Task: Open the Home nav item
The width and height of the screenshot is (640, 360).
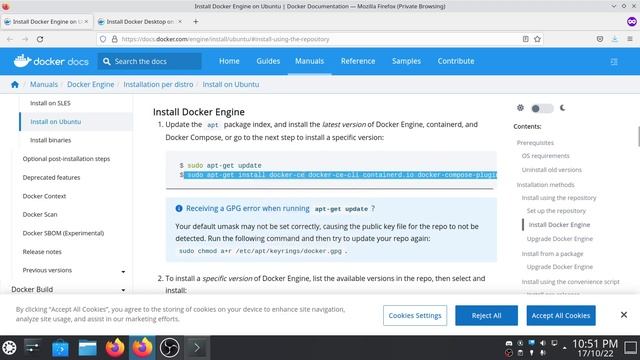Action: tap(229, 61)
